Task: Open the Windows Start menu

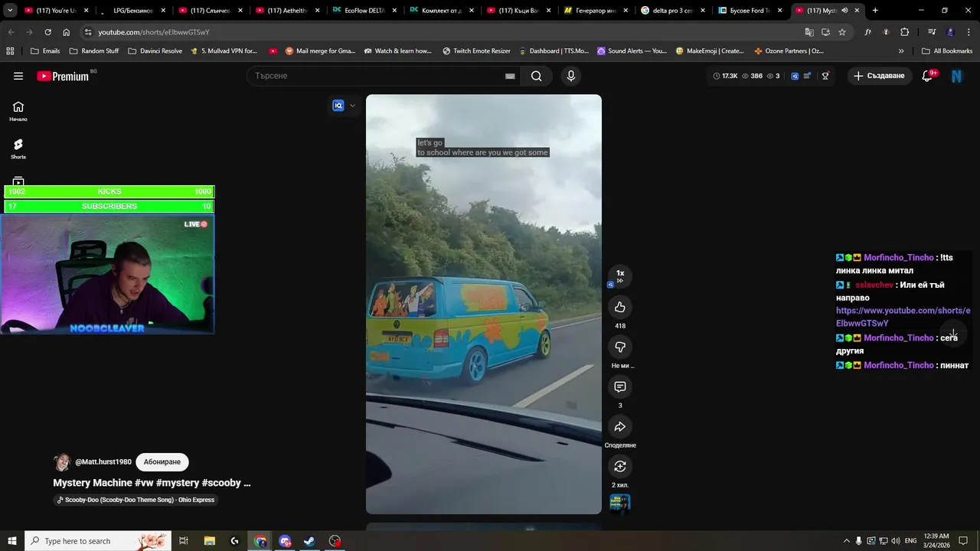Action: point(12,541)
